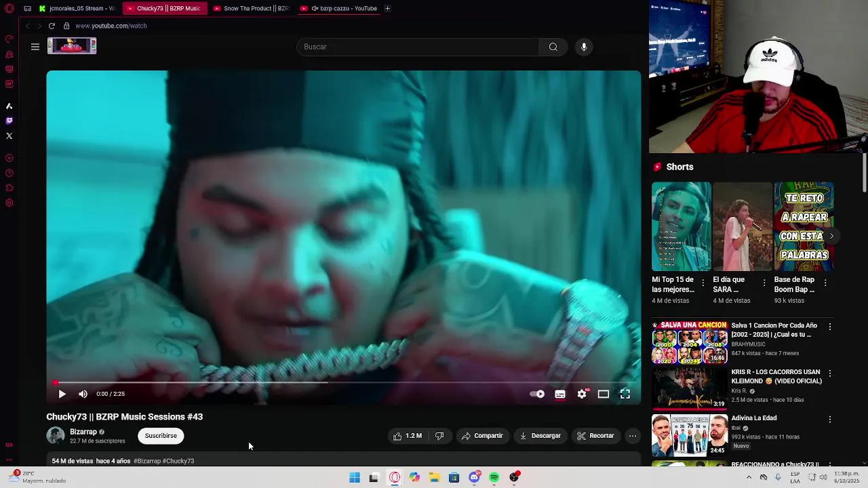This screenshot has width=868, height=488.
Task: Open more actions ellipsis below video
Action: (632, 436)
